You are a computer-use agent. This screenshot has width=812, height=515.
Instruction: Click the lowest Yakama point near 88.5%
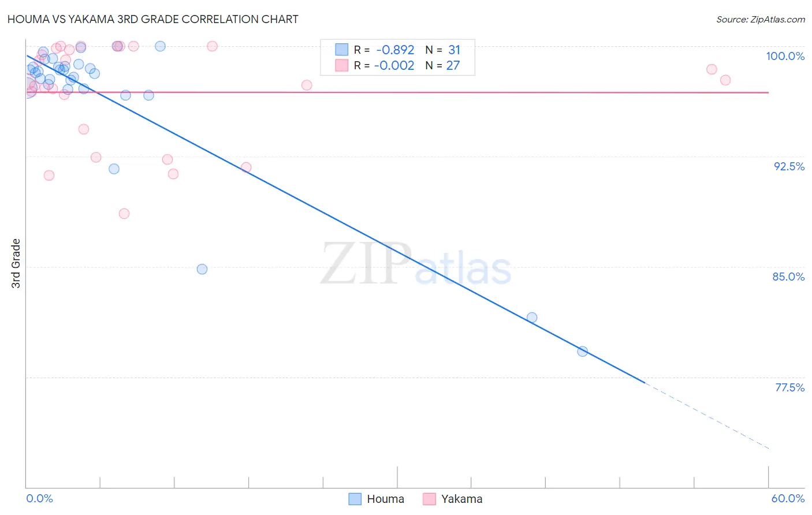tap(124, 214)
